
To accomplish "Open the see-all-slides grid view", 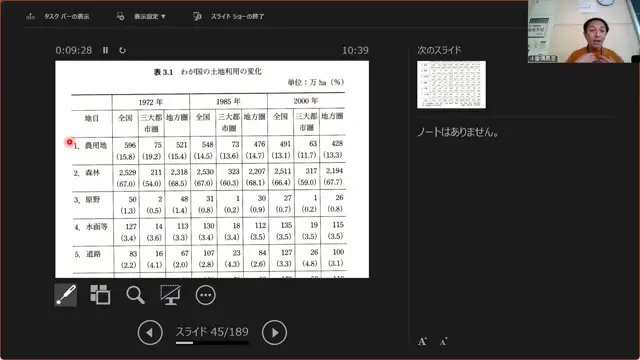I will pos(100,295).
